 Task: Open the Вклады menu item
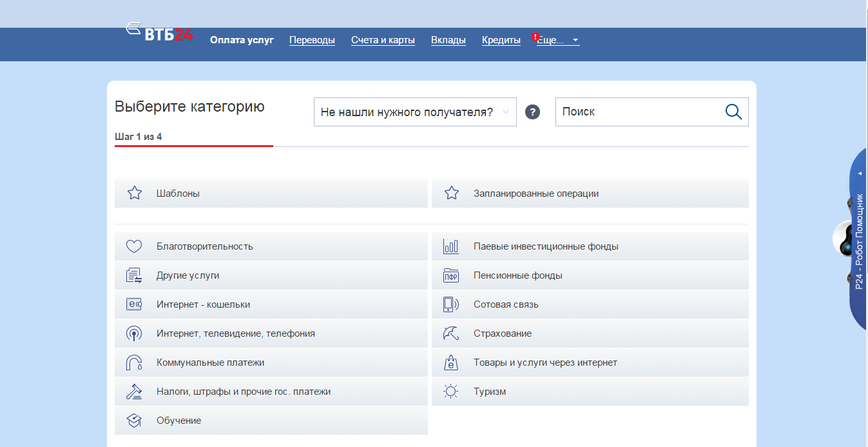[x=448, y=40]
